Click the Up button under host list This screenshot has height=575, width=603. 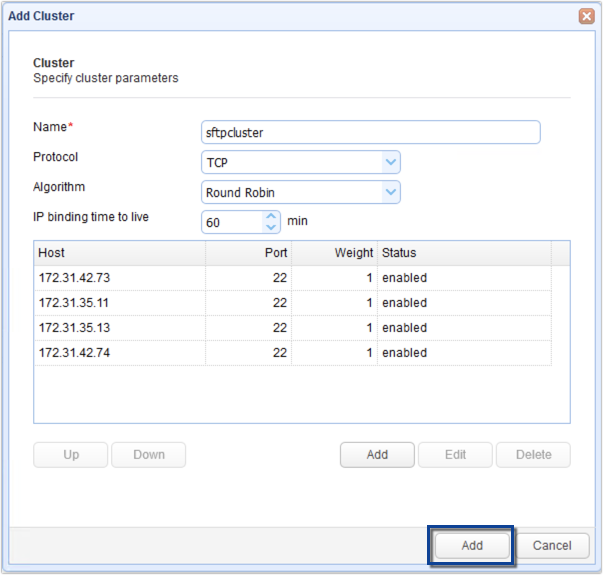coord(71,455)
